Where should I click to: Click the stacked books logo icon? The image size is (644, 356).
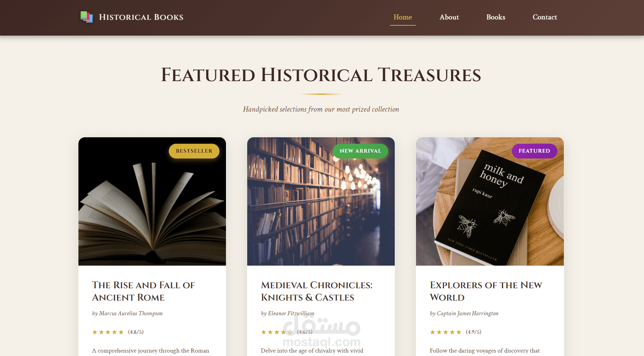point(87,17)
